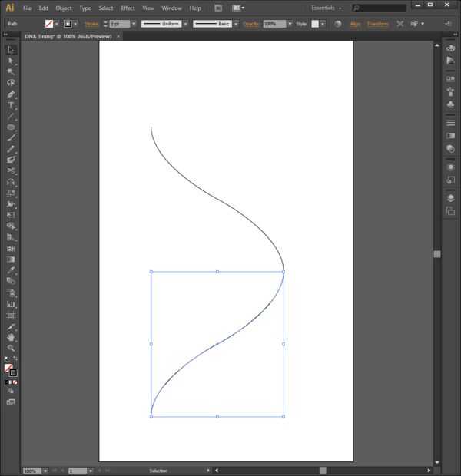Click the Recolor Artwork icon
Image resolution: width=461 pixels, height=476 pixels.
337,24
